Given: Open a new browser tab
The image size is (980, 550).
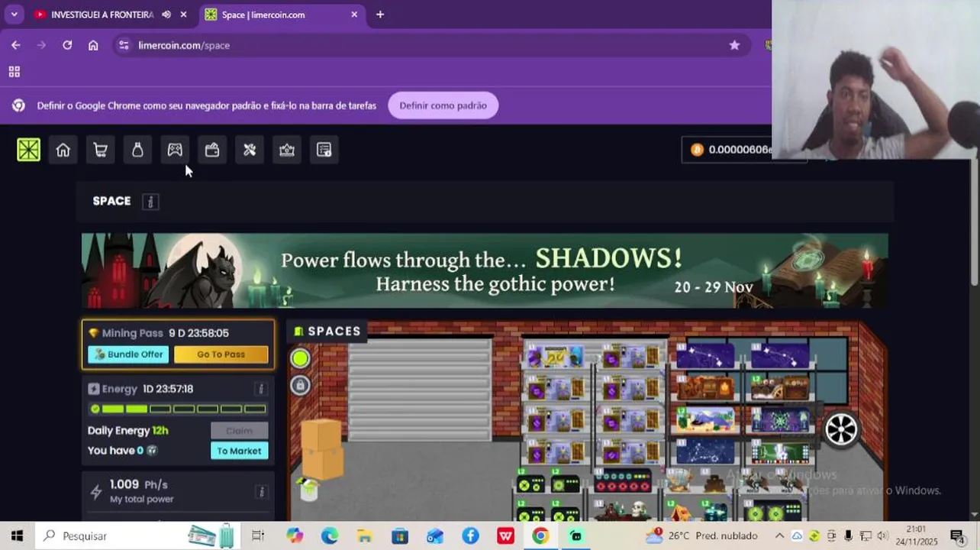Looking at the screenshot, I should click(380, 15).
